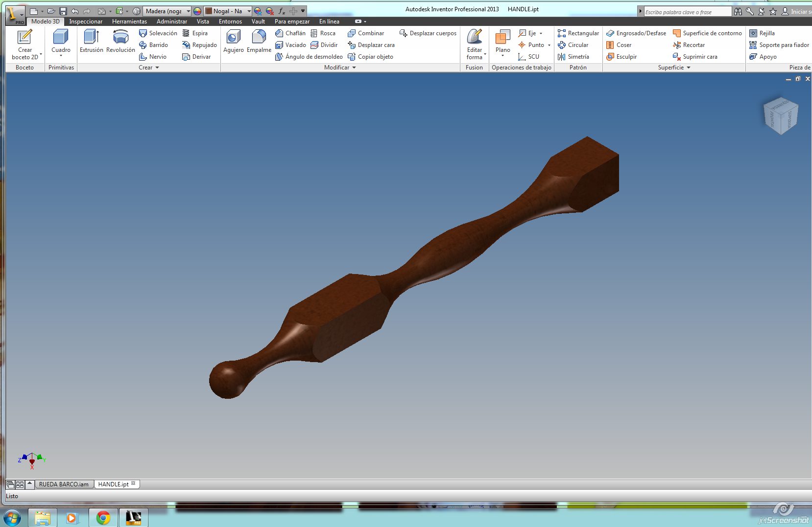Image resolution: width=812 pixels, height=527 pixels.
Task: Open the appearance color wheel adjuster
Action: click(197, 11)
